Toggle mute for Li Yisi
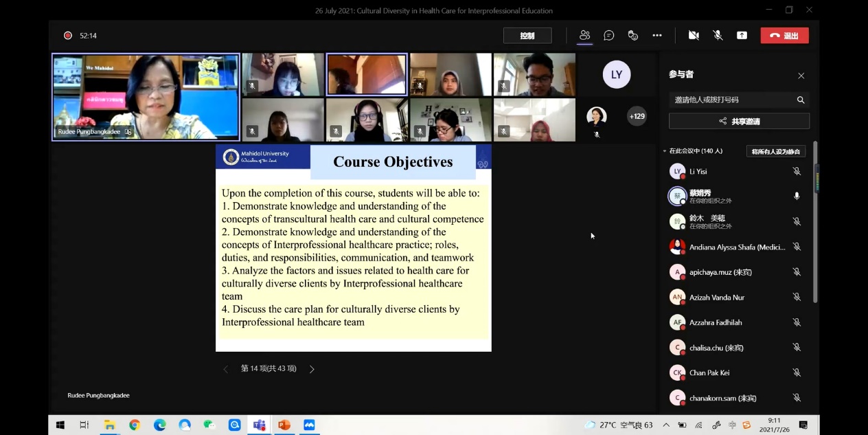The height and width of the screenshot is (435, 868). 797,171
